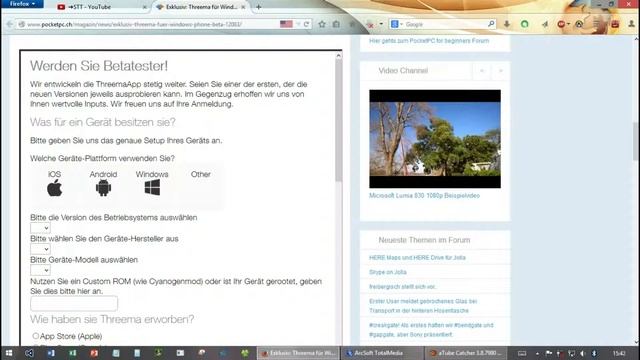Go to previous video in Video Channel
640x360 pixels.
(482, 71)
